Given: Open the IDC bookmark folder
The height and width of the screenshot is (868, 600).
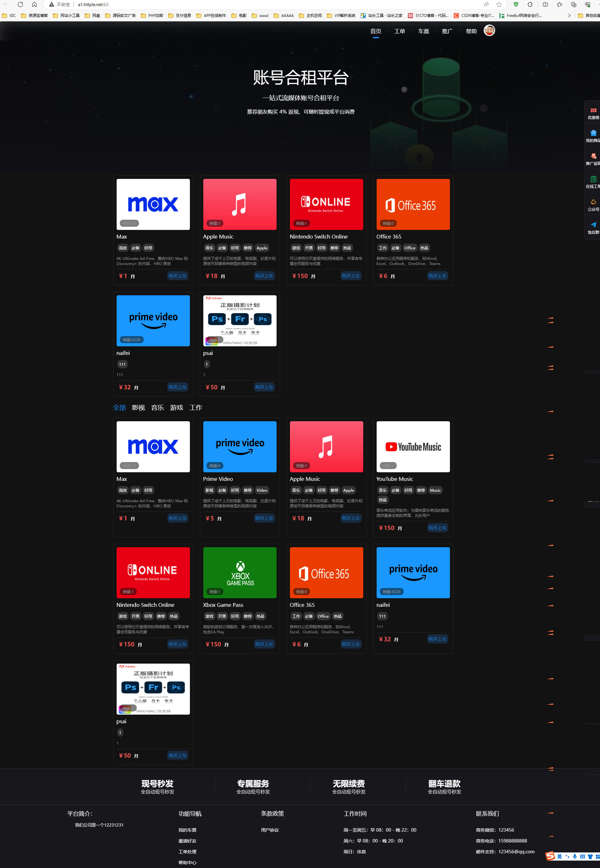Looking at the screenshot, I should (9, 15).
